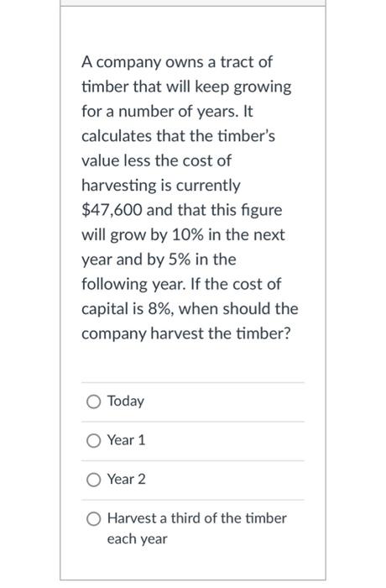Click the line "calculates that the timber's"
The height and width of the screenshot is (588, 386).
click(x=179, y=136)
